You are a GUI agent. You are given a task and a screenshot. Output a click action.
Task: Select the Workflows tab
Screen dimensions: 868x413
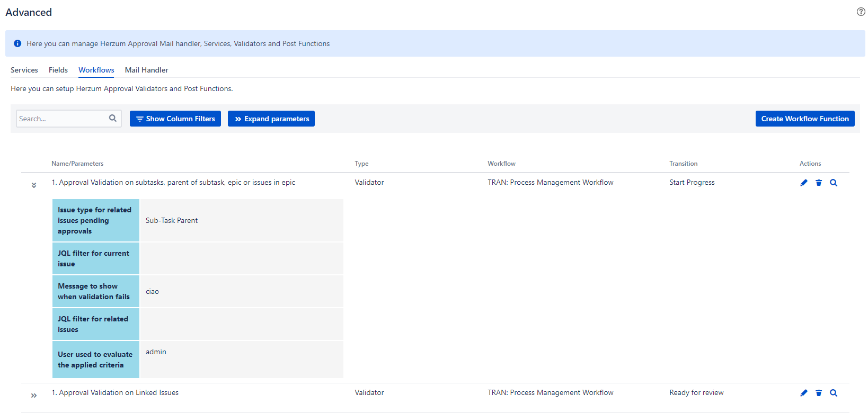pos(96,70)
